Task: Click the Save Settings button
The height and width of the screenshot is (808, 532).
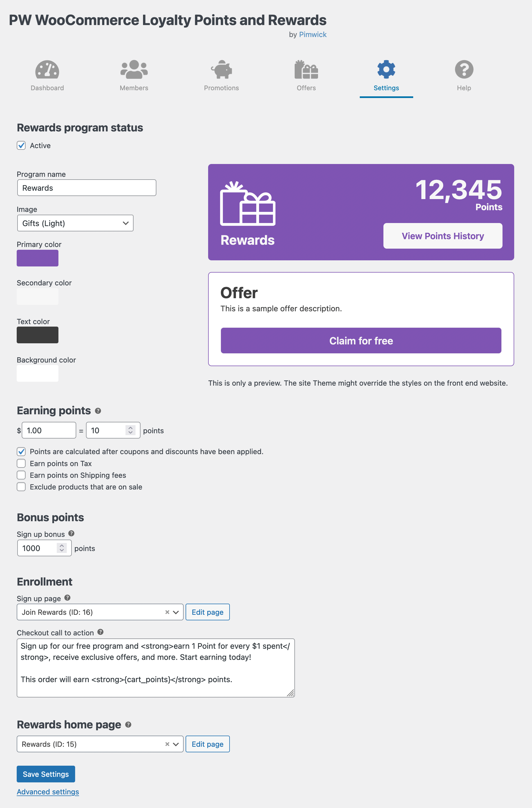Action: tap(46, 774)
